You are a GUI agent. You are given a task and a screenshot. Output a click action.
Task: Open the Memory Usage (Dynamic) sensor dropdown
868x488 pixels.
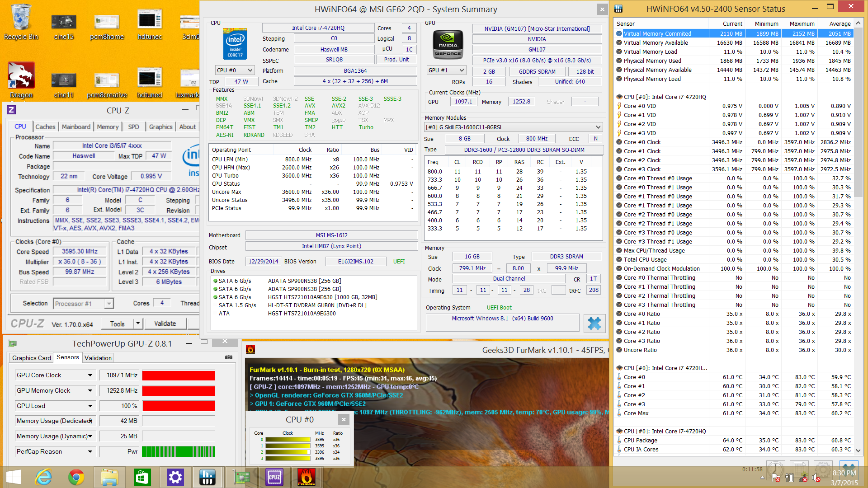(55, 436)
